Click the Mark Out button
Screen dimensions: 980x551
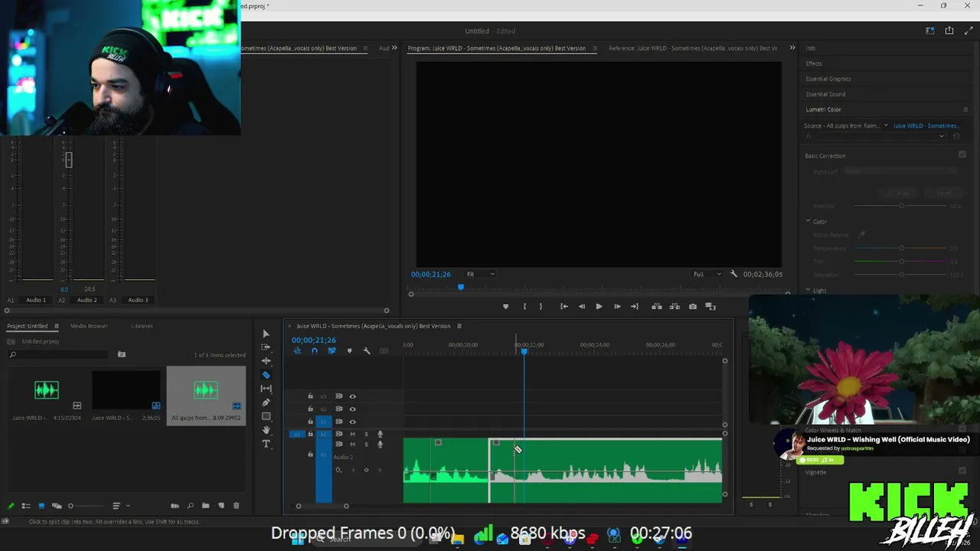541,307
